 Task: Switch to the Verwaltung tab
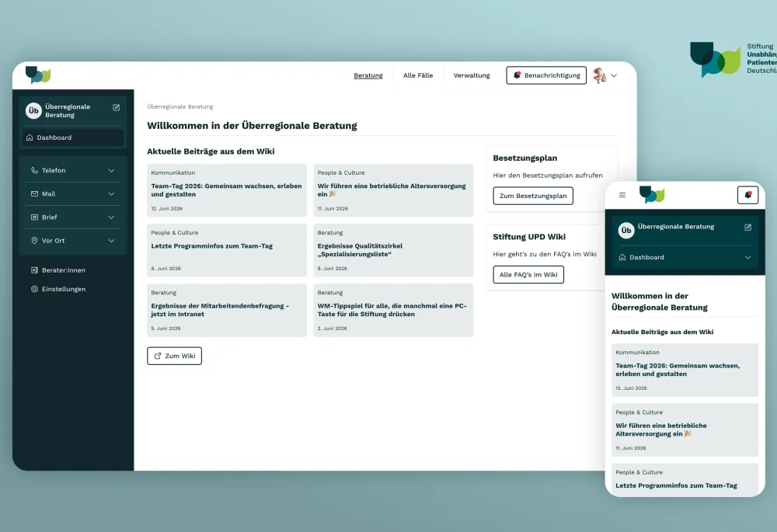tap(472, 75)
